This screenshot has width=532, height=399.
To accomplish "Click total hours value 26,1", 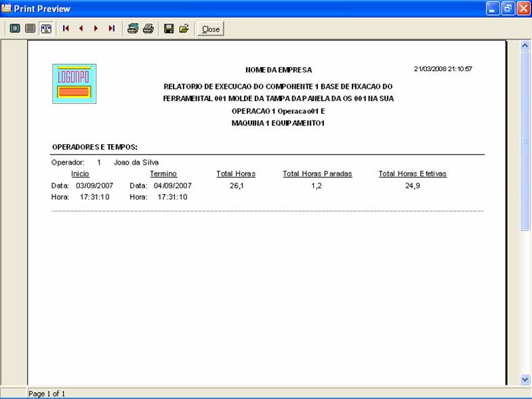I will point(237,186).
